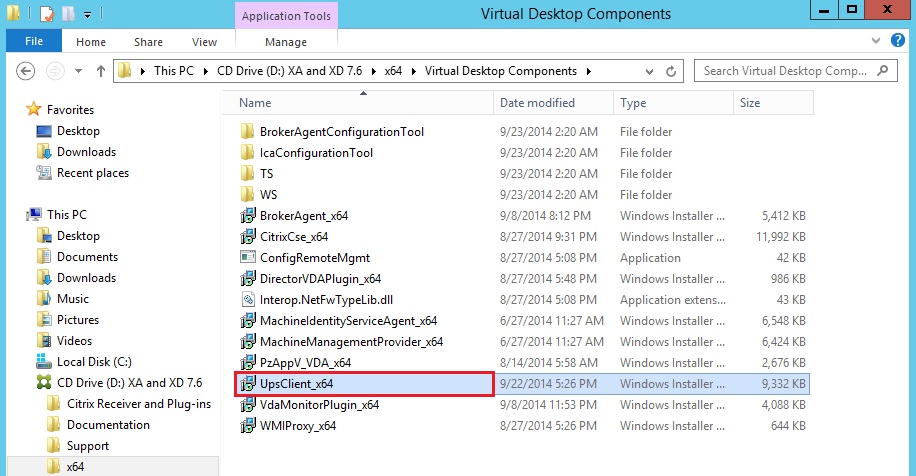Click the IcaConfigurationTool folder icon
This screenshot has height=476, width=916.
[x=247, y=153]
